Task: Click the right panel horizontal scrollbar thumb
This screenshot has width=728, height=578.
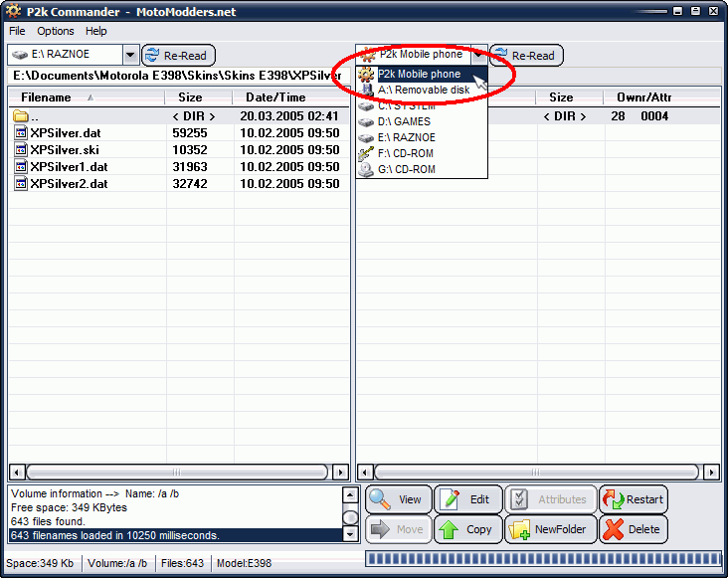Action: [536, 473]
